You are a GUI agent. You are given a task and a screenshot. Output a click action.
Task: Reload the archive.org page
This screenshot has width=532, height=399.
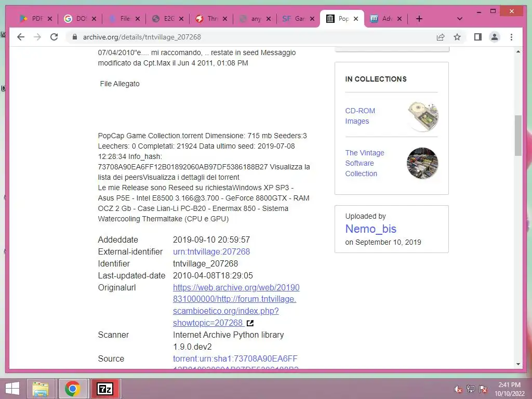coord(54,37)
